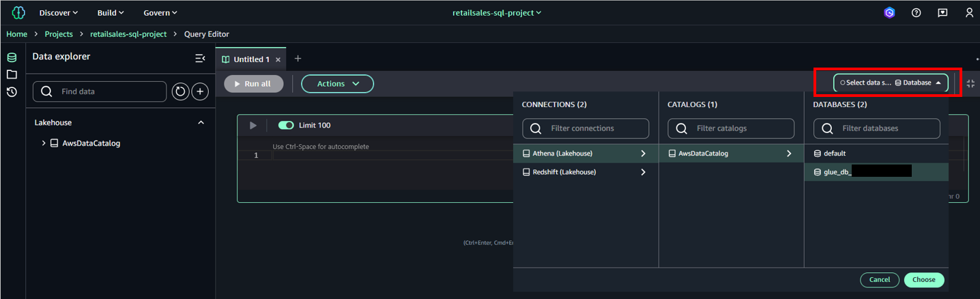Open the Discover menu
Image resolution: width=980 pixels, height=299 pixels.
click(59, 13)
